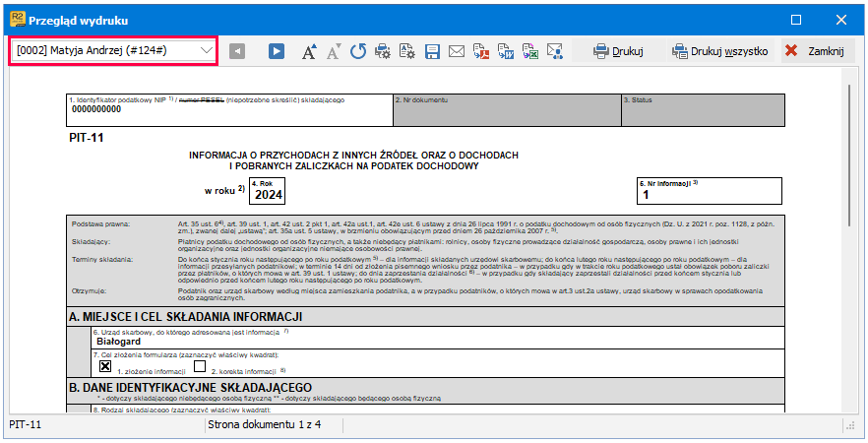This screenshot has width=868, height=443.
Task: Click Nr informacji field value 1
Action: coord(711,191)
